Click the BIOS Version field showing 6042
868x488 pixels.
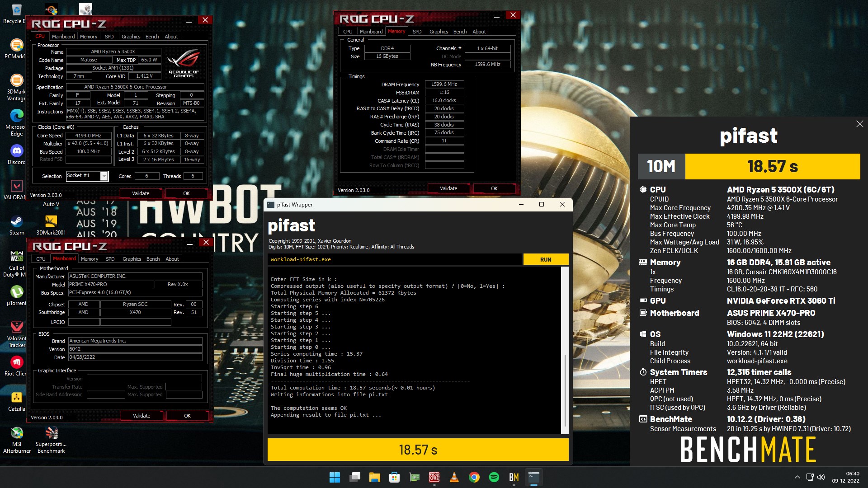[x=135, y=349]
